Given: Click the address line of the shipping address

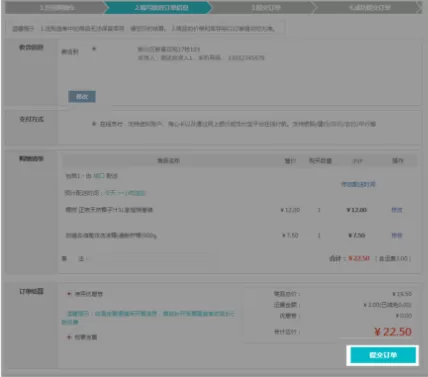Looking at the screenshot, I should [169, 49].
